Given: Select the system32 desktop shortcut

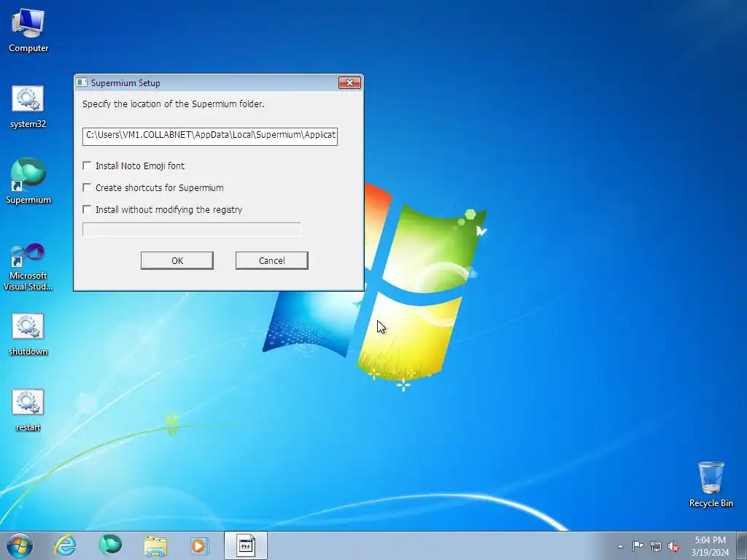Looking at the screenshot, I should pyautogui.click(x=28, y=106).
